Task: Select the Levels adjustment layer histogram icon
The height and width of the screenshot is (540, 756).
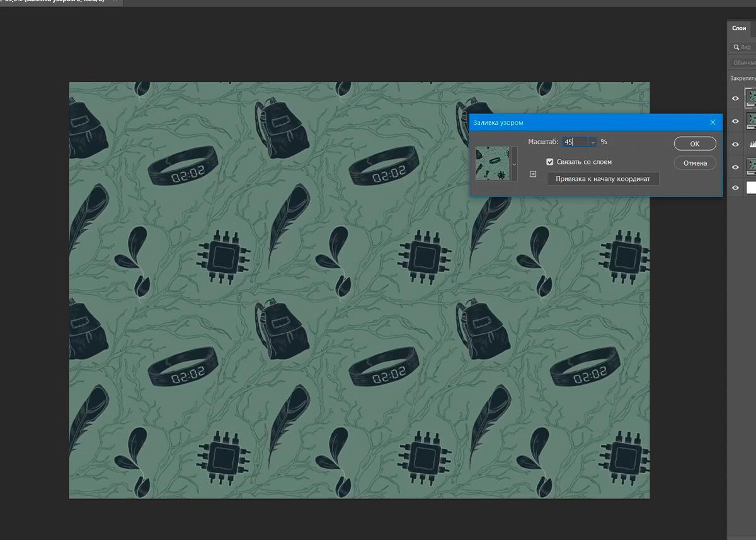Action: pyautogui.click(x=751, y=144)
